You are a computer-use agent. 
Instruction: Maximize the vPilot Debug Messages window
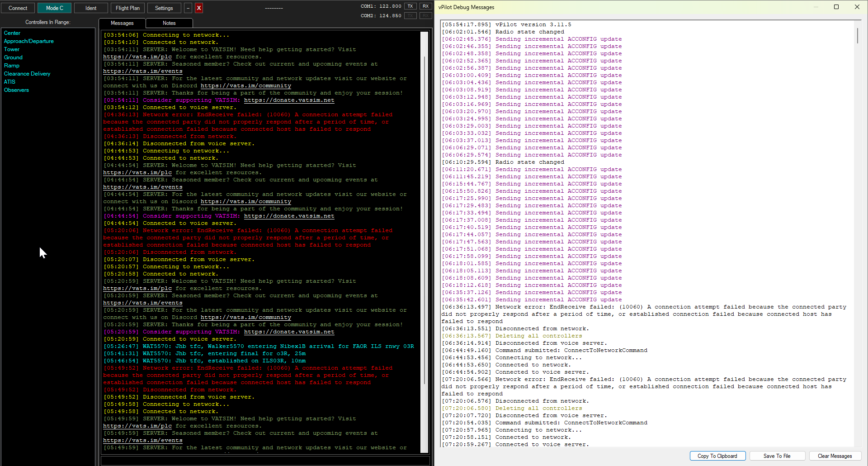836,7
